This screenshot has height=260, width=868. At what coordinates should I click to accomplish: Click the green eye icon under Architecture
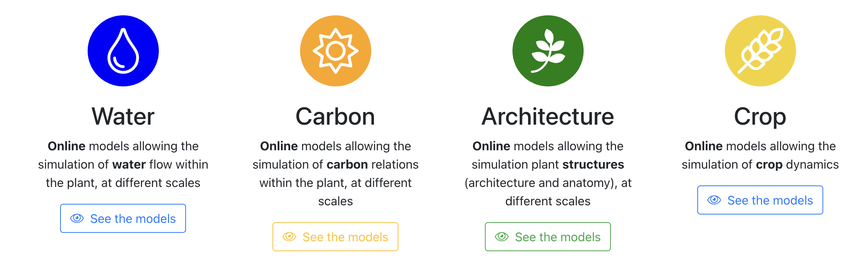(x=502, y=237)
